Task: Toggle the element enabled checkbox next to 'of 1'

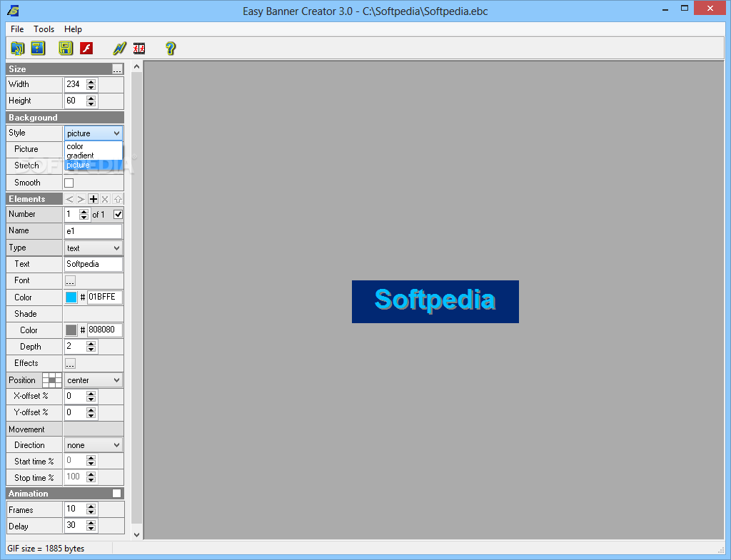Action: [x=118, y=214]
